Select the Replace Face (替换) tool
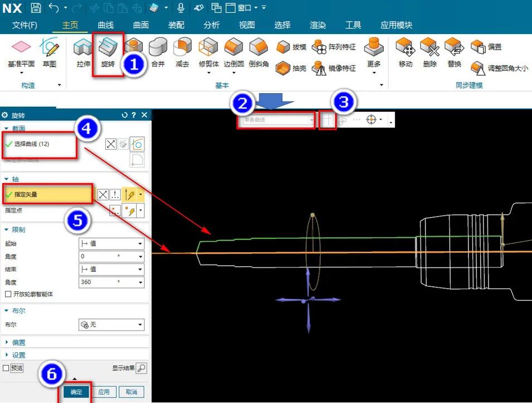532x403 pixels. (454, 53)
